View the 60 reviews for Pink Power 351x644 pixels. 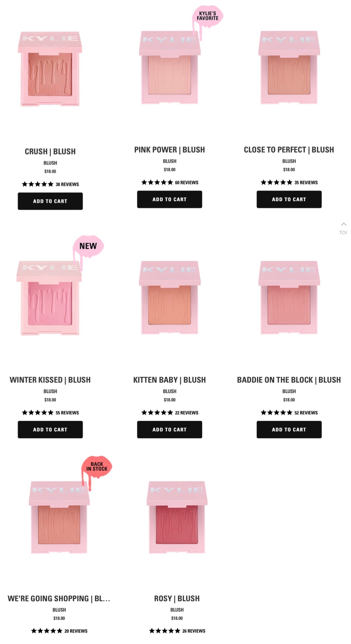click(187, 182)
